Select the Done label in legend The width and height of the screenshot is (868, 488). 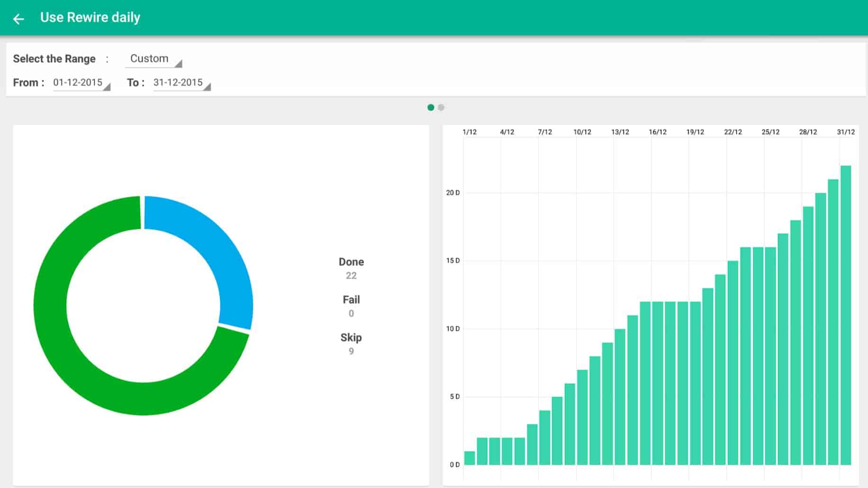[x=351, y=262]
